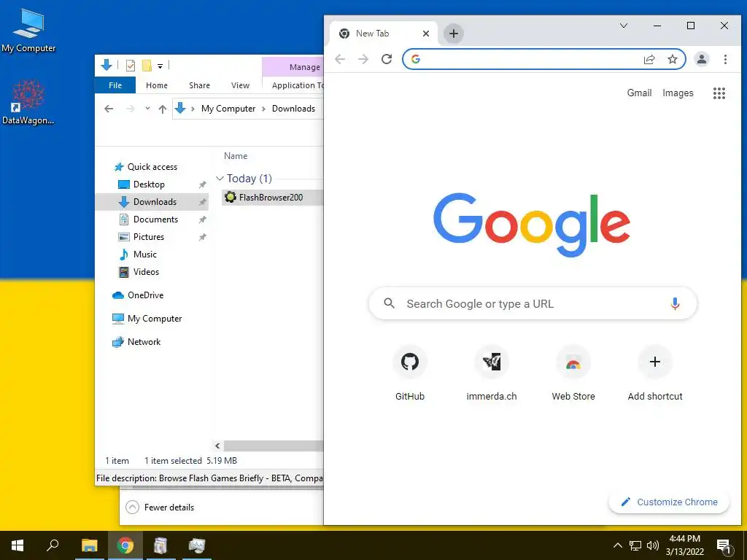Open a new Chrome tab
Viewport: 747px width, 560px height.
(454, 34)
